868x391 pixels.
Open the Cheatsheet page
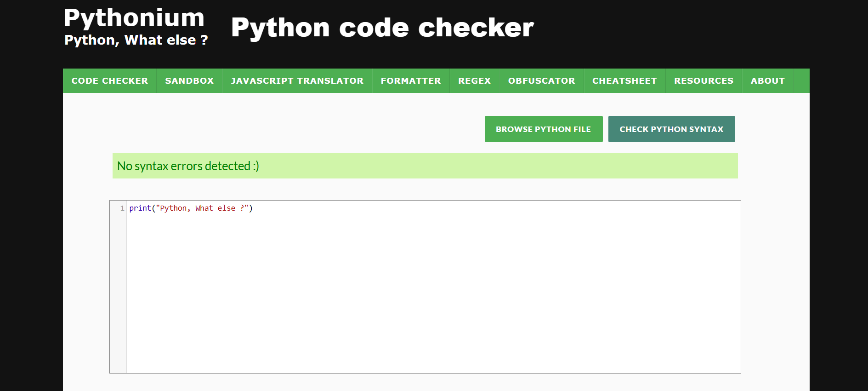tap(624, 81)
